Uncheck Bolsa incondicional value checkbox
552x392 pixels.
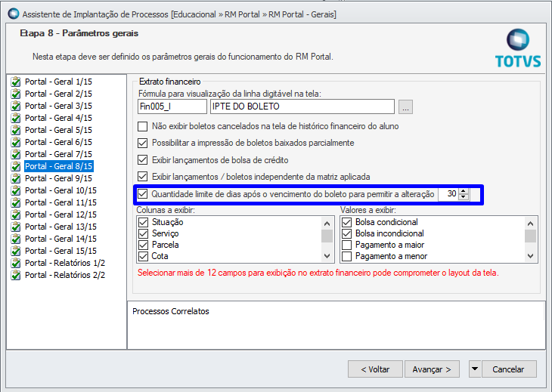coord(347,233)
